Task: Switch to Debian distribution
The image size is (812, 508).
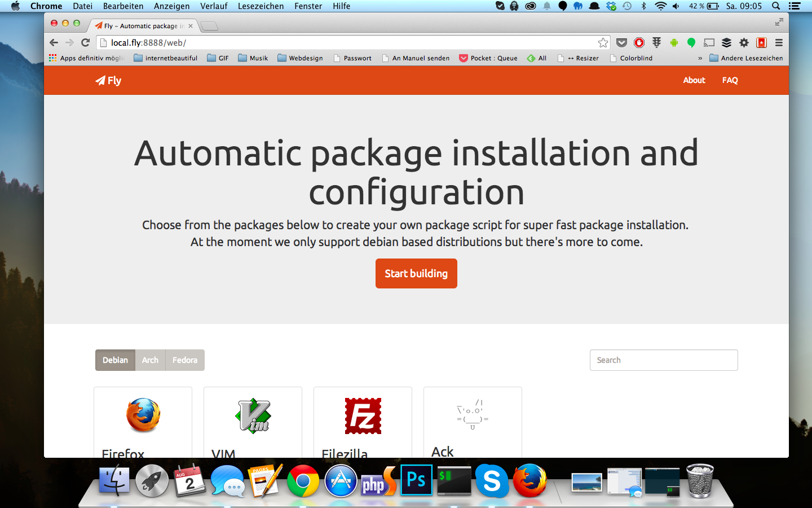Action: point(115,360)
